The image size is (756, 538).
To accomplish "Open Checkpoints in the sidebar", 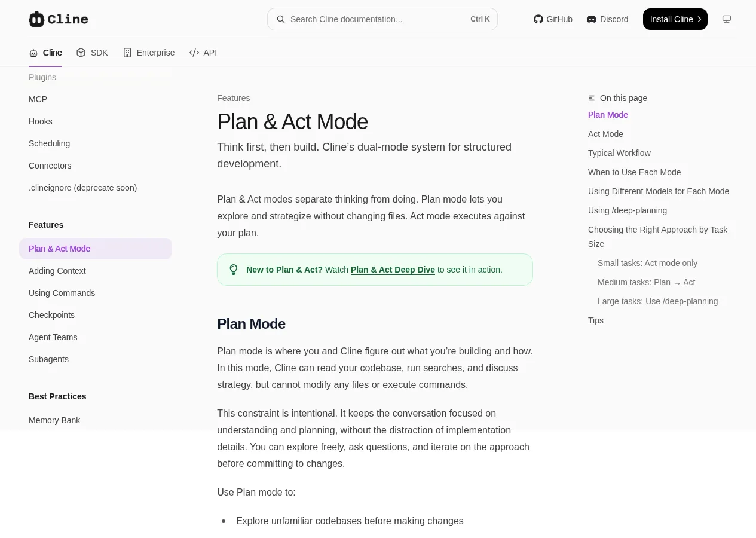I will point(52,315).
